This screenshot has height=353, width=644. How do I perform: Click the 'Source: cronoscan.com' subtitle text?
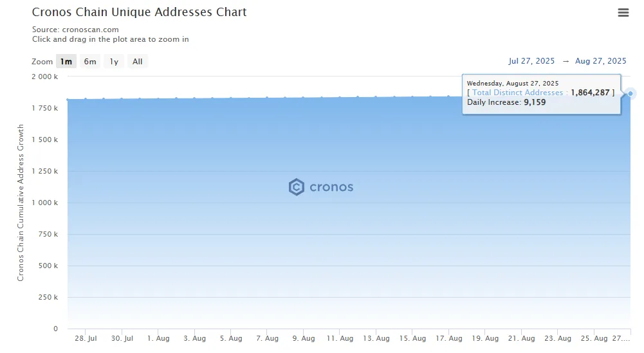coord(75,30)
